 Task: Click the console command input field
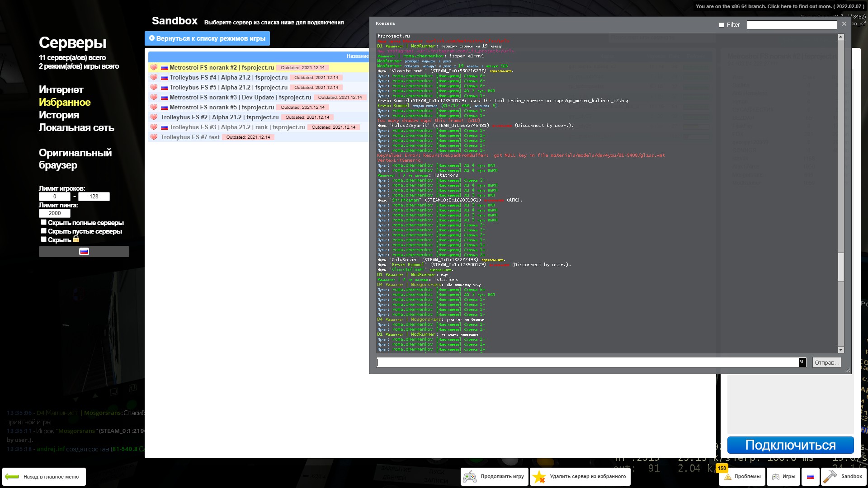(588, 362)
